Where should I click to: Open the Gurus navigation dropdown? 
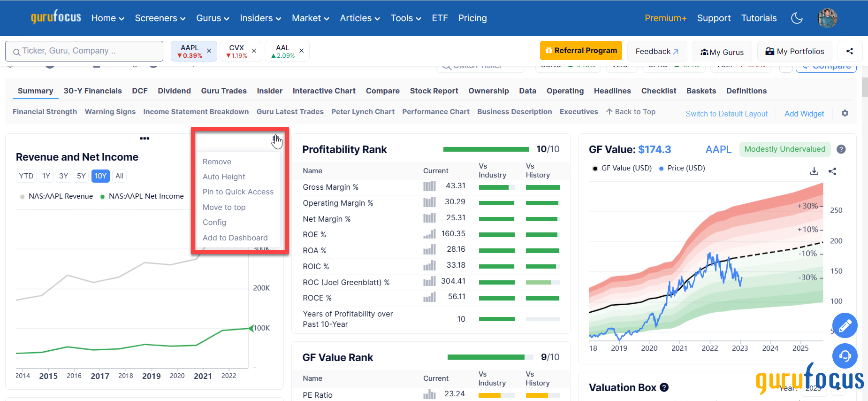(213, 18)
